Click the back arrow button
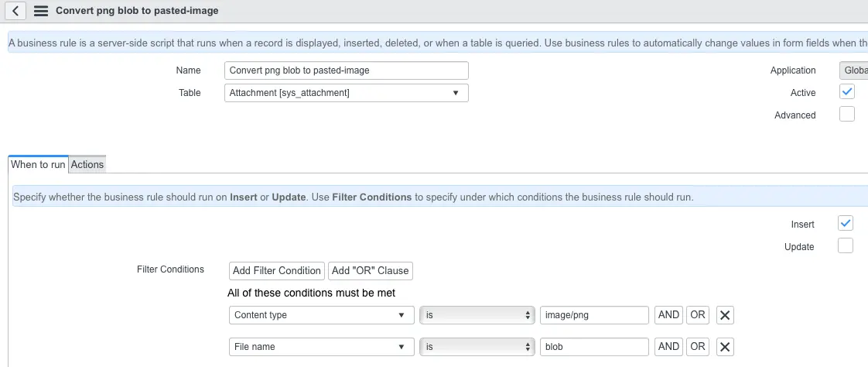 16,11
